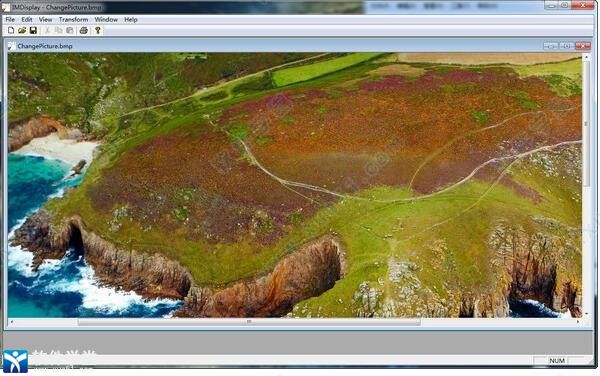Print the image using the printer icon

click(83, 30)
